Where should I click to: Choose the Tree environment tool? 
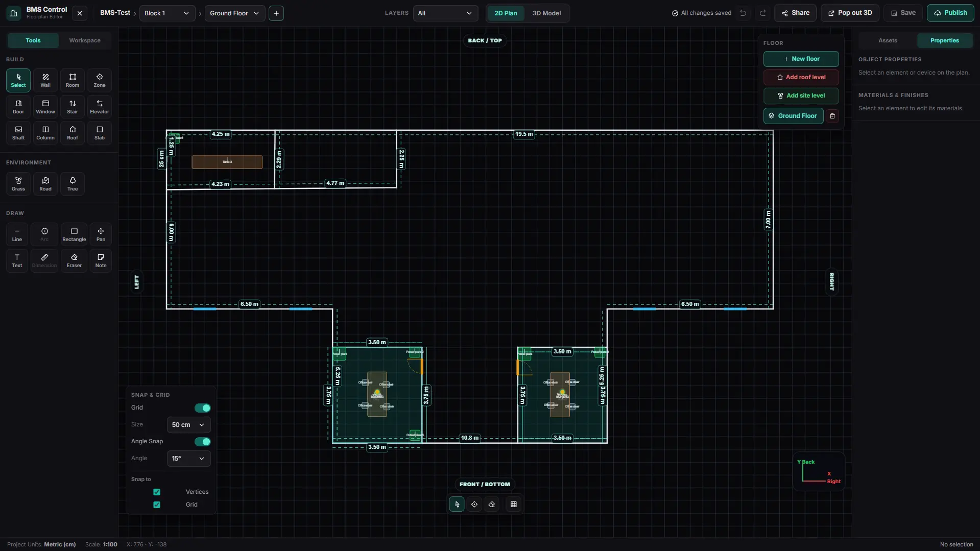pyautogui.click(x=73, y=184)
